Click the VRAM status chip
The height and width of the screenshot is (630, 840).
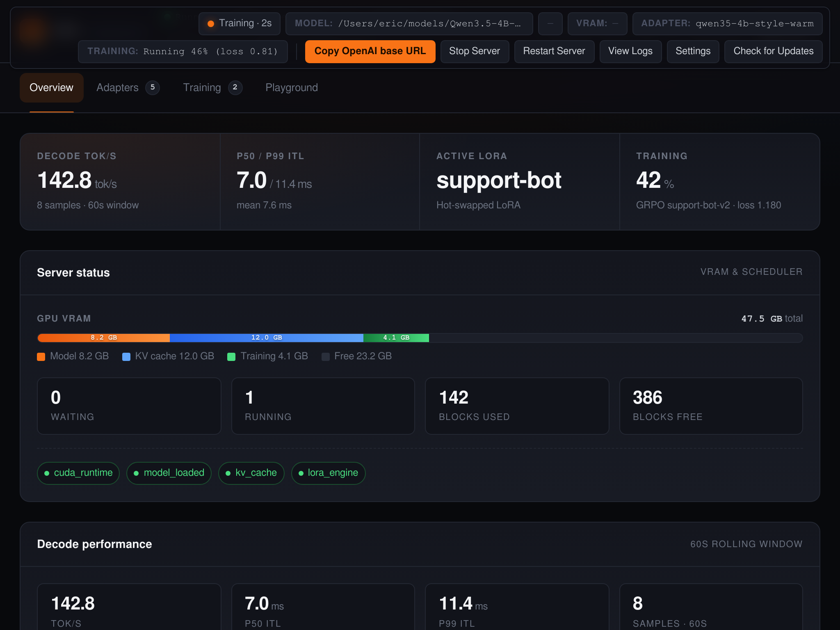pos(597,23)
